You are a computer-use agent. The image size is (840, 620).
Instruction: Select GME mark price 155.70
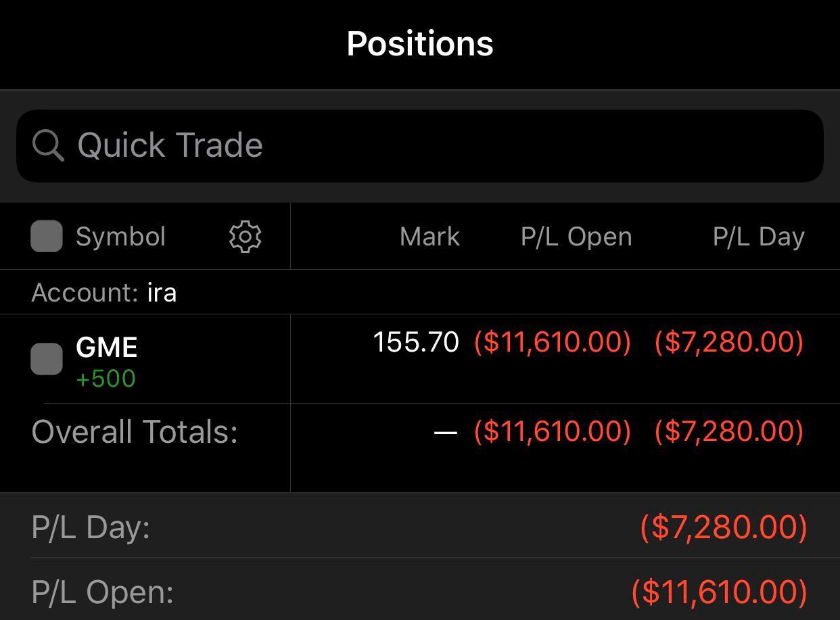(x=416, y=342)
